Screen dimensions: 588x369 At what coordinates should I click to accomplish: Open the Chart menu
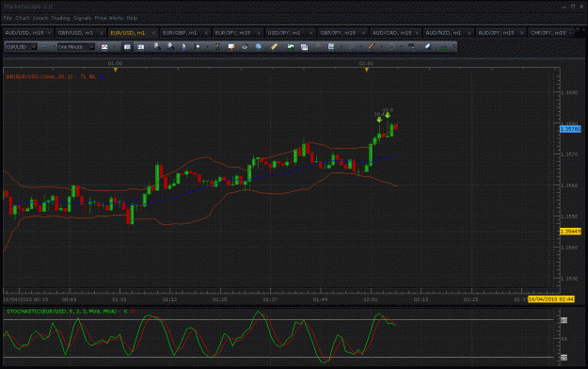click(23, 18)
